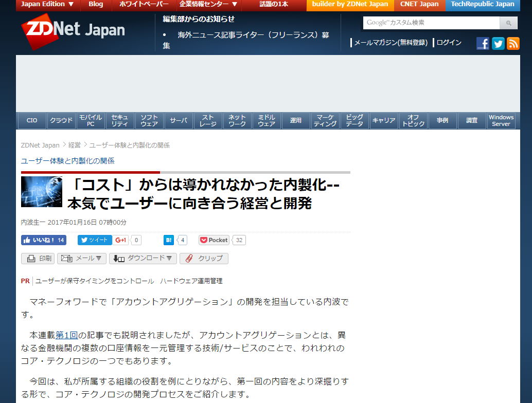Screen dimensions: 532x403
Task: Click the search magnifier button
Action: pos(508,23)
